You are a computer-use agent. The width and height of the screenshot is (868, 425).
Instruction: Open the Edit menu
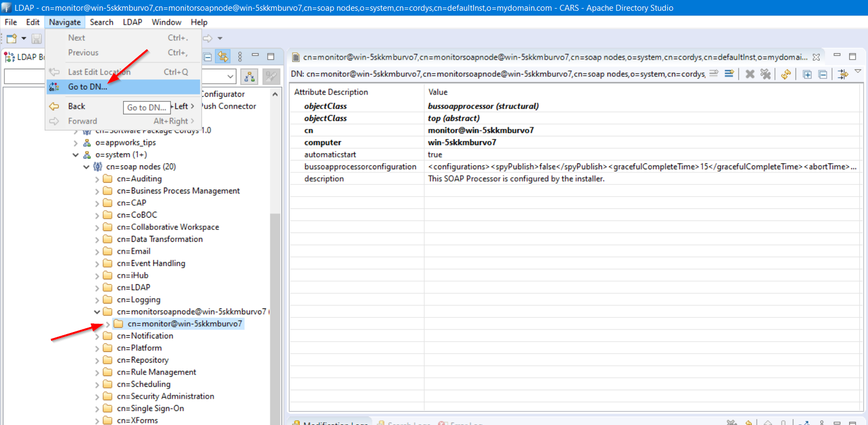33,22
